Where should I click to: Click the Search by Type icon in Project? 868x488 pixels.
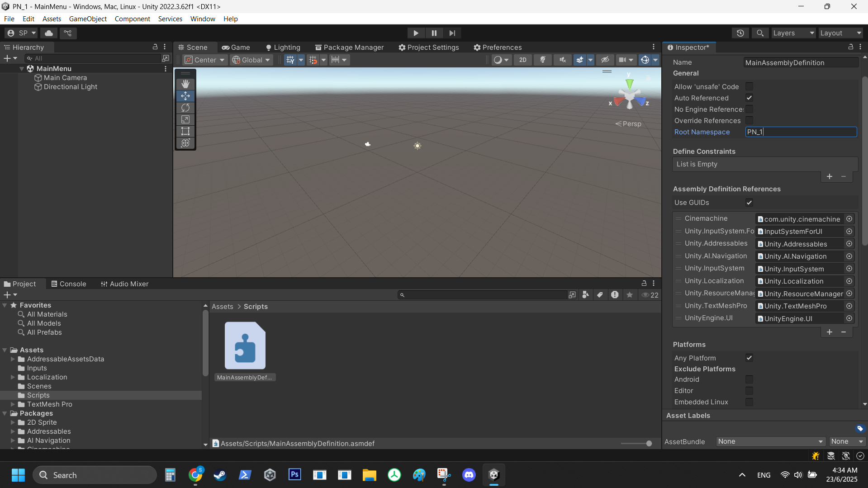tap(585, 295)
